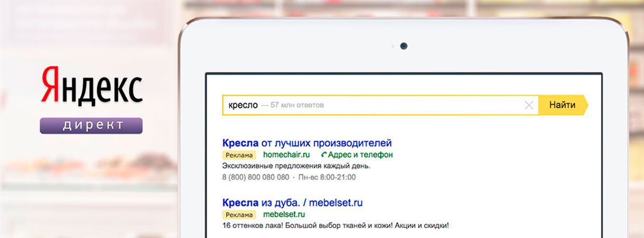Click the purple директ badge
Image resolution: width=644 pixels, height=238 pixels.
[x=91, y=125]
